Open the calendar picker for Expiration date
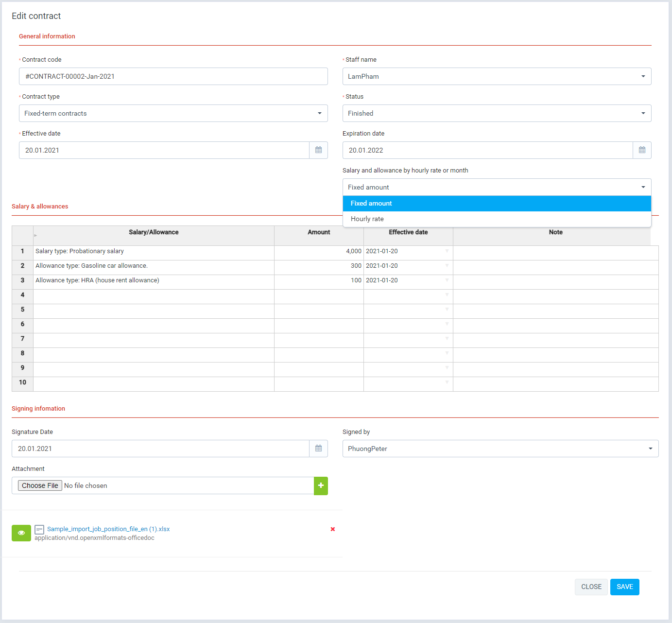Screen dimensions: 672x623 click(x=642, y=150)
